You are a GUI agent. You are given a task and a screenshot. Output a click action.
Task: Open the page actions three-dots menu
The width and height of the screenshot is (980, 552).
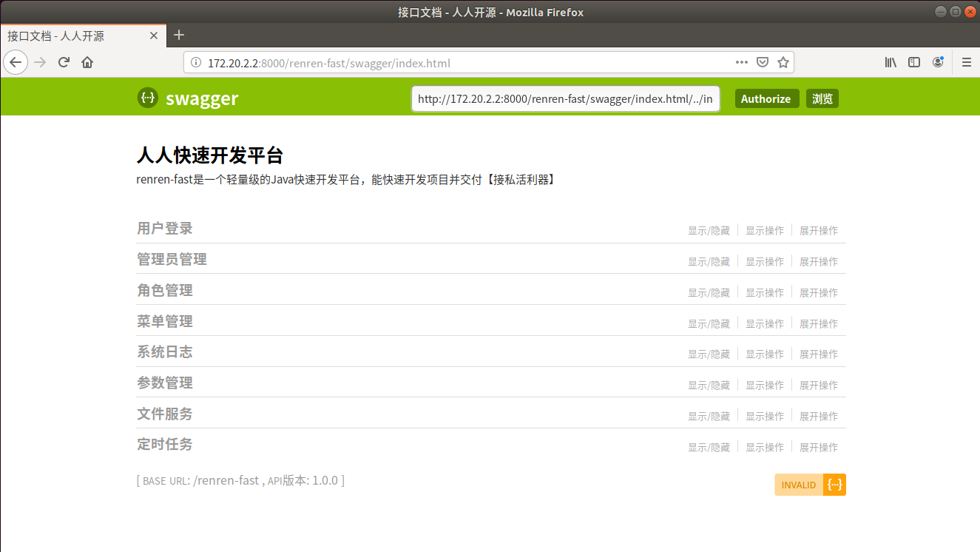(x=742, y=63)
